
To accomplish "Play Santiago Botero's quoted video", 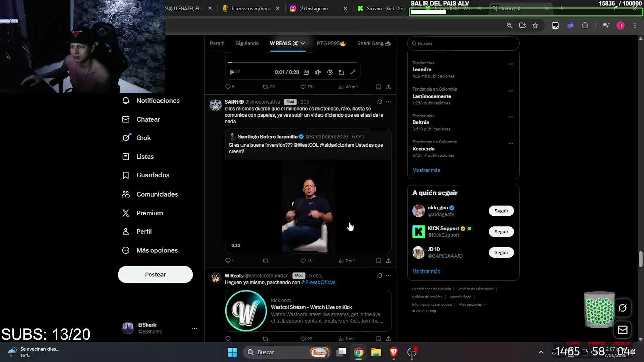I will [x=308, y=206].
